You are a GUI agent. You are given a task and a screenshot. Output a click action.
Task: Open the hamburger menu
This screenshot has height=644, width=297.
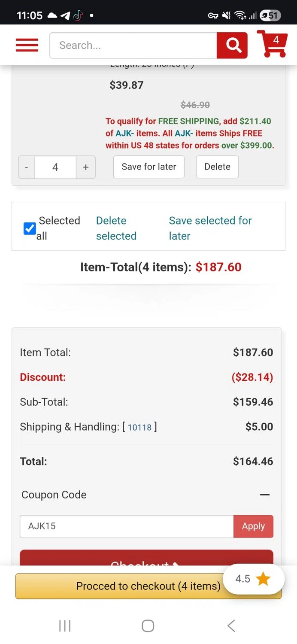(x=27, y=45)
